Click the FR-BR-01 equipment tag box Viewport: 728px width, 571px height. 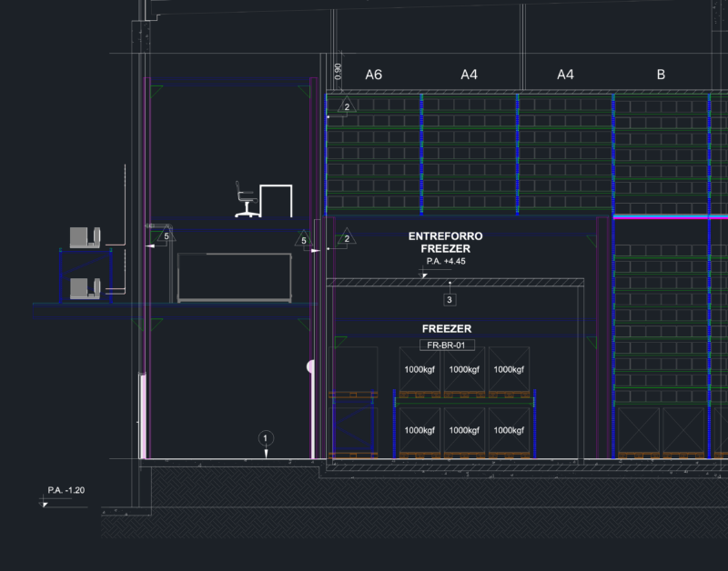tap(447, 346)
